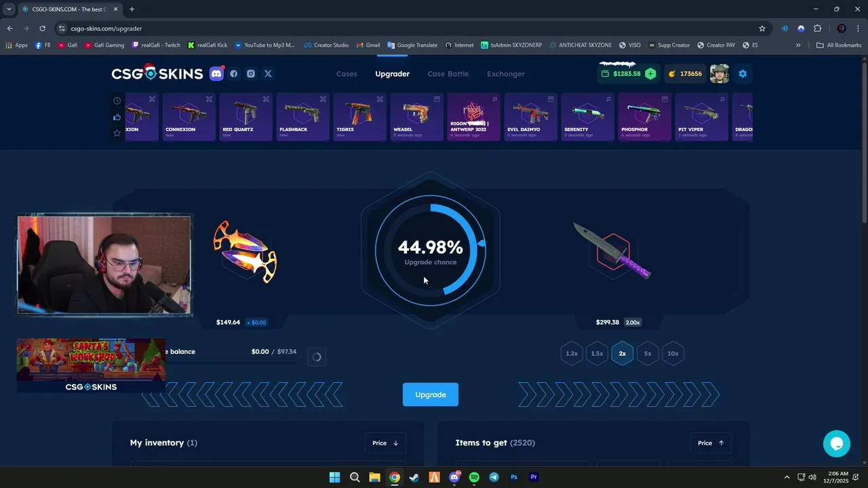Click the target purple bayonet knife image
Screen dimensions: 868x488
coord(612,251)
